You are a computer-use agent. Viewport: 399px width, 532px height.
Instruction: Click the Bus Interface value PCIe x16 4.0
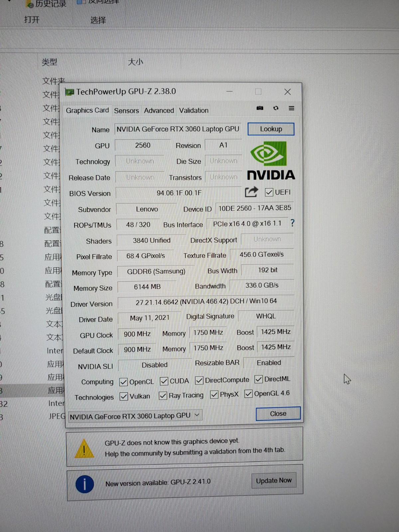[x=247, y=224]
